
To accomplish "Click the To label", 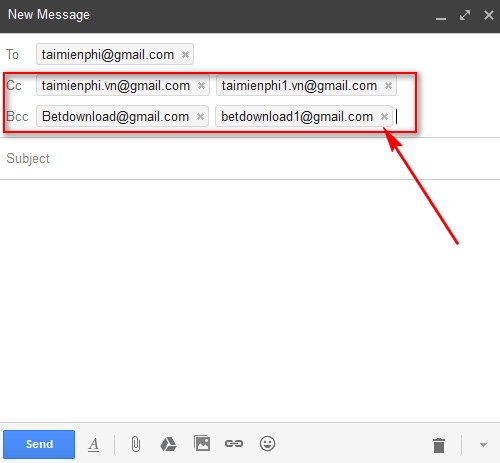I will click(13, 54).
